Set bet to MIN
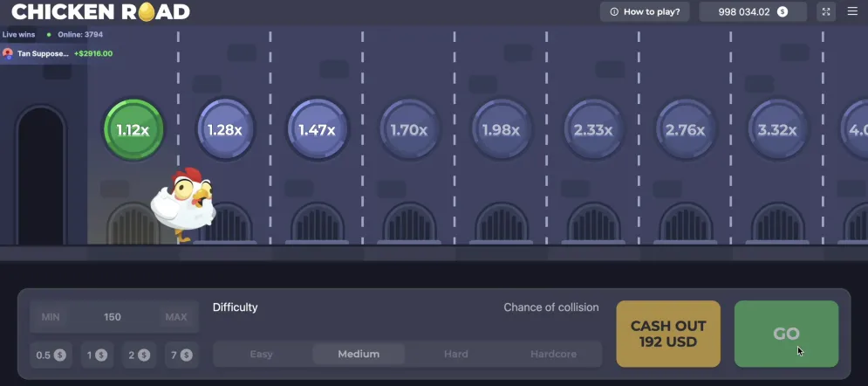The image size is (868, 386). tap(51, 317)
